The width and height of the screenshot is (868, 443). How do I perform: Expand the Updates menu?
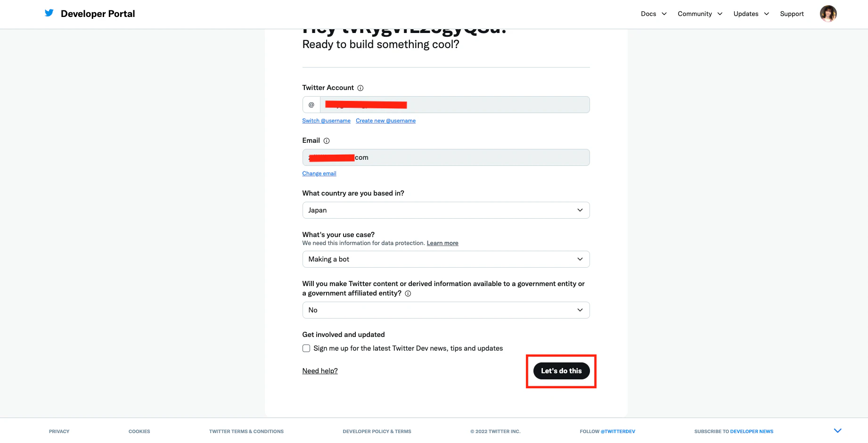pyautogui.click(x=751, y=14)
